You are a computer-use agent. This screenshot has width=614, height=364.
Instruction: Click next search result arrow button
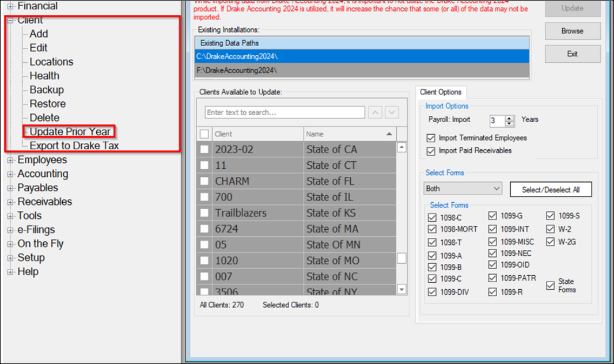pyautogui.click(x=392, y=113)
